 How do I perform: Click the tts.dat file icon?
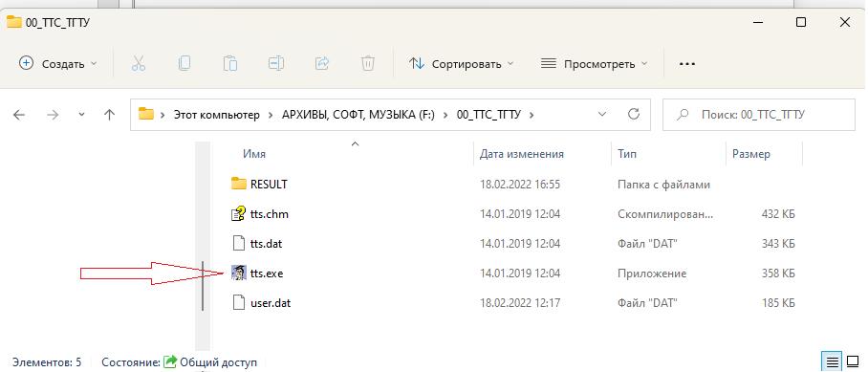[x=239, y=244]
